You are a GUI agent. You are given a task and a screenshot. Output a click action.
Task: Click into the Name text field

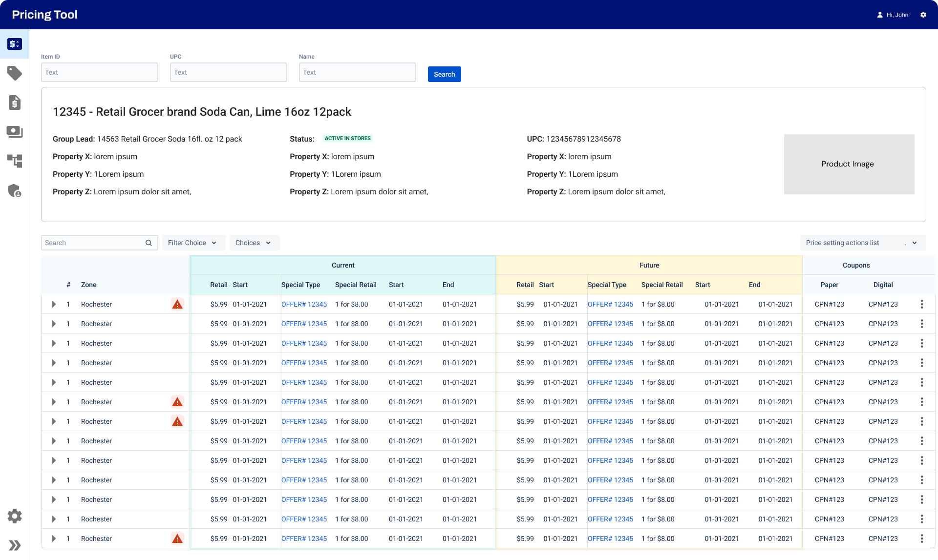click(x=358, y=72)
